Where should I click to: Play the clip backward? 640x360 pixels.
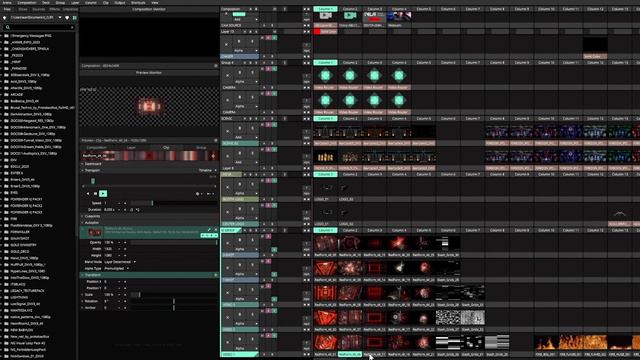(x=88, y=194)
